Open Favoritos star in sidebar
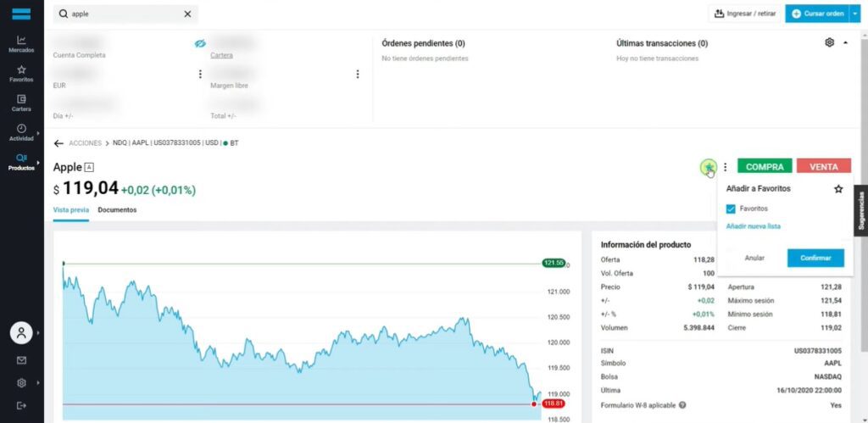 click(21, 74)
